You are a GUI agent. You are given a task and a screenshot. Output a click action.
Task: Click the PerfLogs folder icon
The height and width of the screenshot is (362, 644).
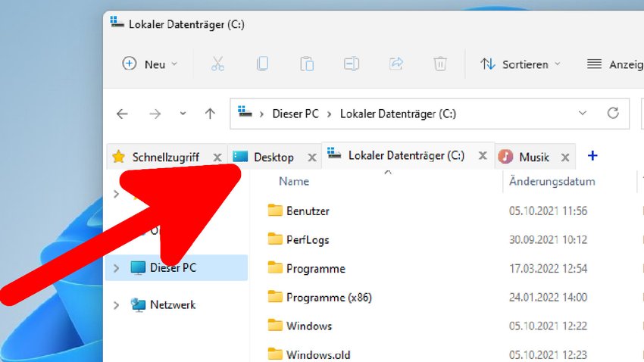275,239
